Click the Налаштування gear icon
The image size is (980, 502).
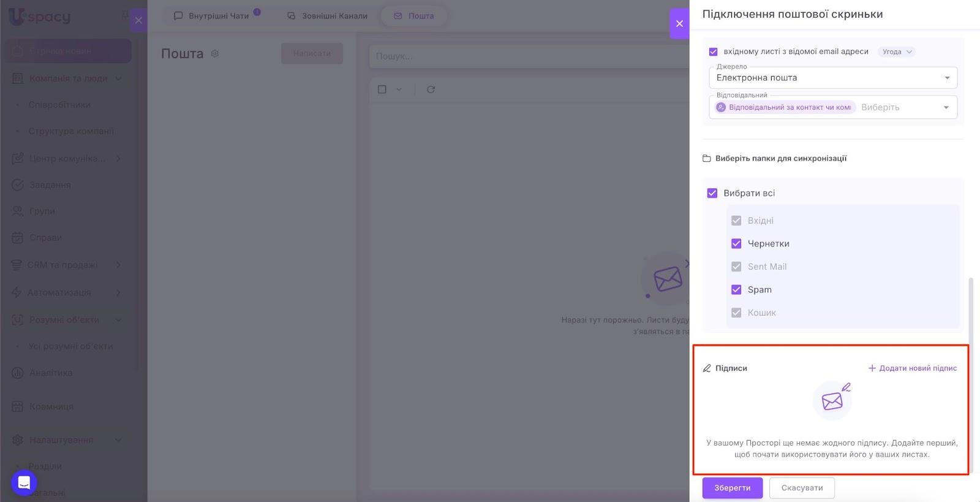pyautogui.click(x=18, y=440)
